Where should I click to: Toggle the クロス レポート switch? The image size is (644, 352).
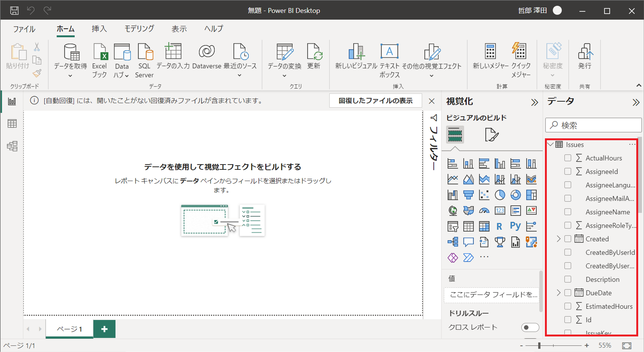[530, 328]
